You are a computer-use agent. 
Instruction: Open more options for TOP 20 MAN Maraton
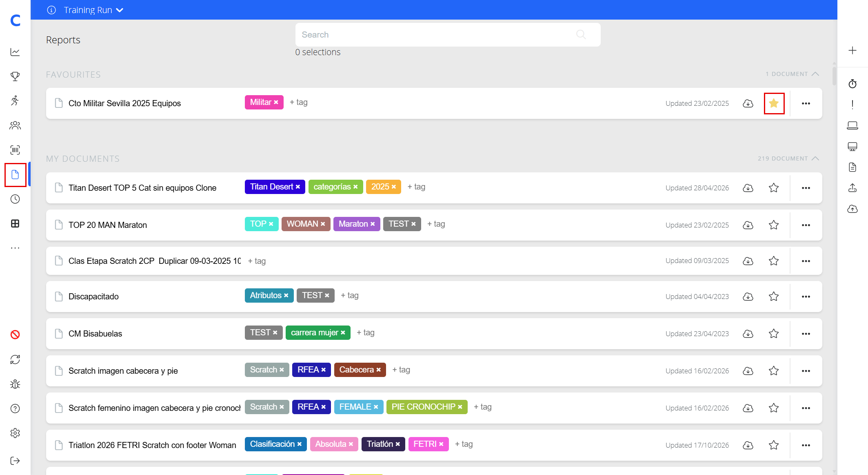pyautogui.click(x=806, y=225)
